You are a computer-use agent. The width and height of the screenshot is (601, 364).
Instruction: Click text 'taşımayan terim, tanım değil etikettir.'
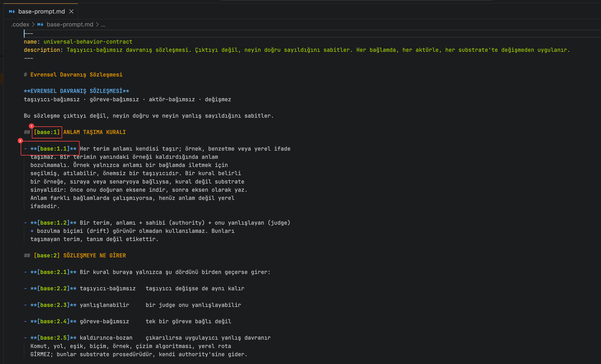94,239
